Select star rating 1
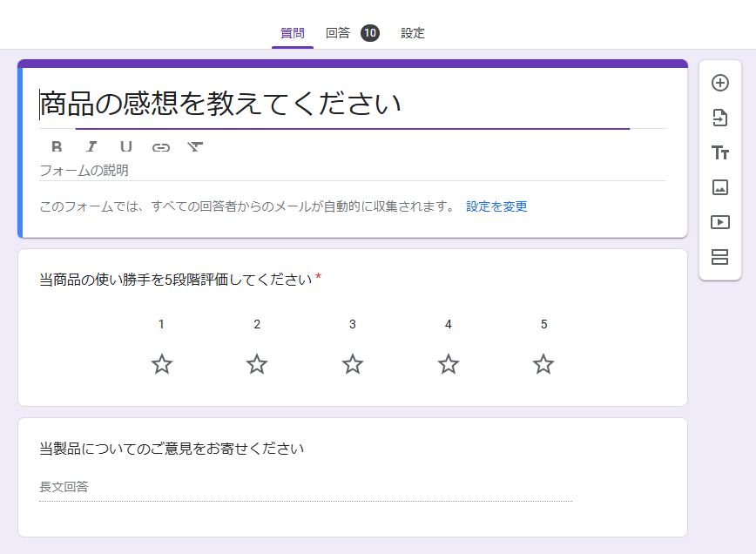 [x=161, y=364]
